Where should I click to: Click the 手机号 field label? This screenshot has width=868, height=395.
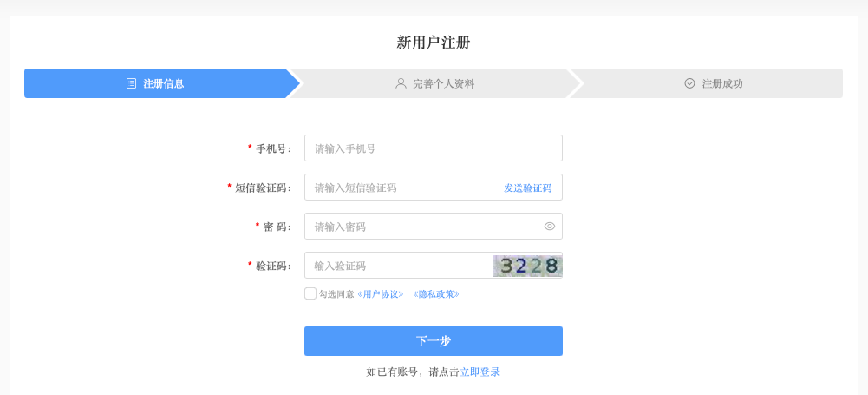(273, 148)
